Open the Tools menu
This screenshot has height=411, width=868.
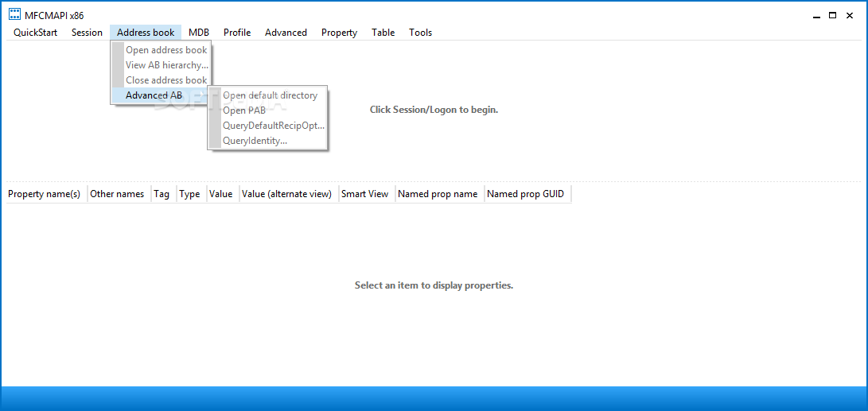click(x=421, y=33)
